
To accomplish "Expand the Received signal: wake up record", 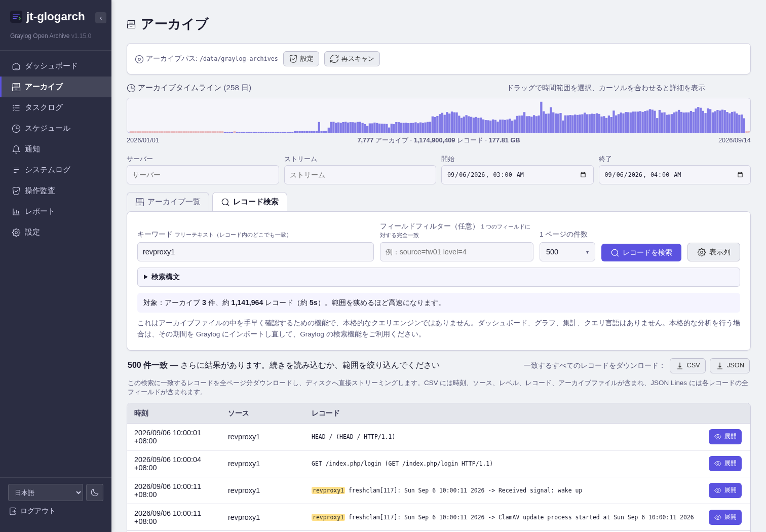I will click(x=725, y=490).
